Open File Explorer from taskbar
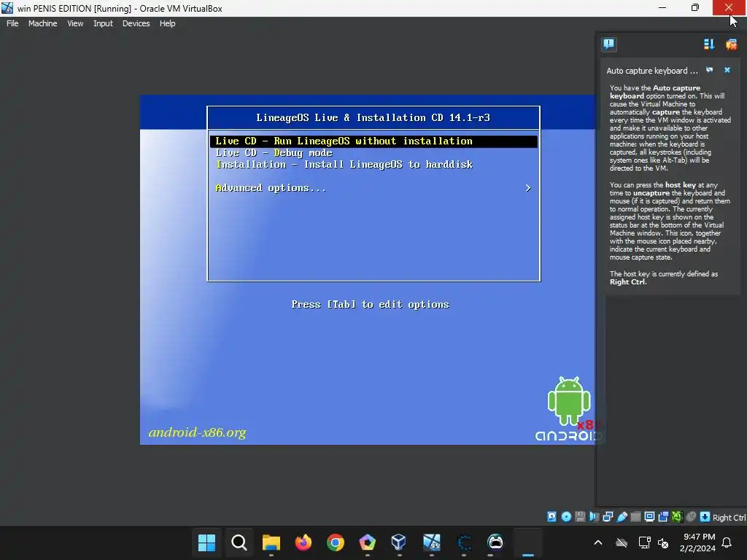This screenshot has height=560, width=747. click(271, 542)
